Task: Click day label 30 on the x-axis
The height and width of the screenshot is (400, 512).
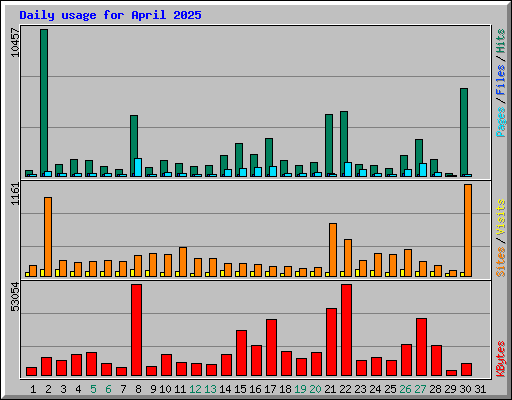Action: pyautogui.click(x=465, y=389)
